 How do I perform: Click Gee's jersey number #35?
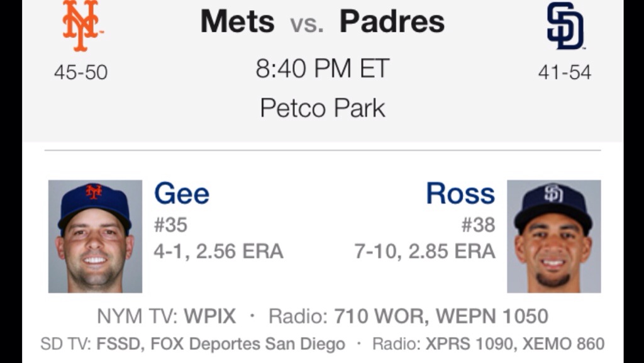point(170,225)
